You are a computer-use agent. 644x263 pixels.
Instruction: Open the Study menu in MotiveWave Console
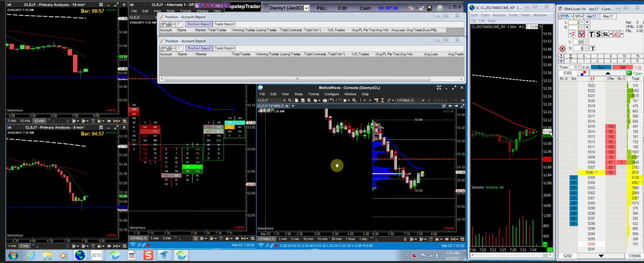(x=298, y=94)
